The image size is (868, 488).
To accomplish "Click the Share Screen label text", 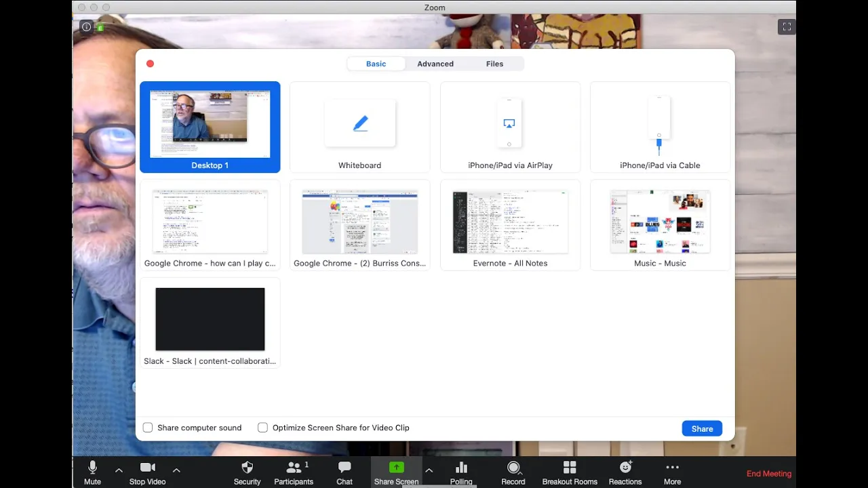I will click(x=396, y=482).
